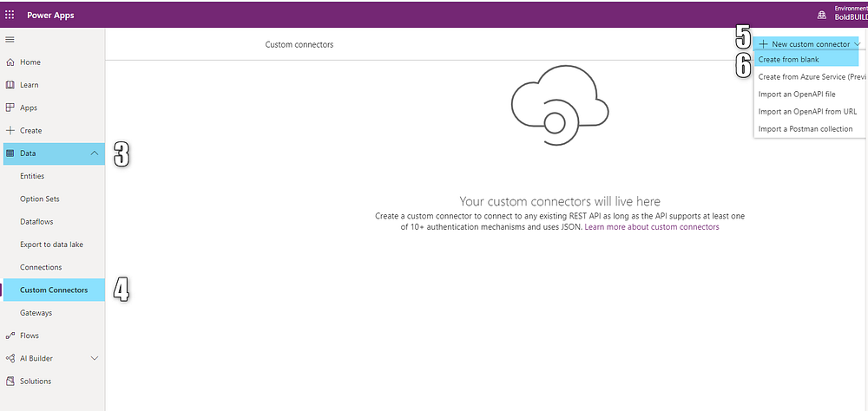Click the Learn book icon
The height and width of the screenshot is (411, 868).
click(x=10, y=85)
